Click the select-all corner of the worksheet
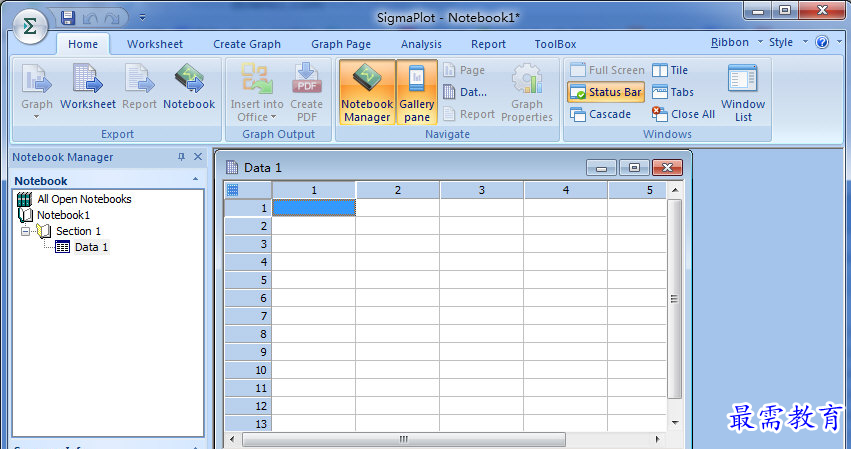The height and width of the screenshot is (449, 851). pyautogui.click(x=248, y=190)
